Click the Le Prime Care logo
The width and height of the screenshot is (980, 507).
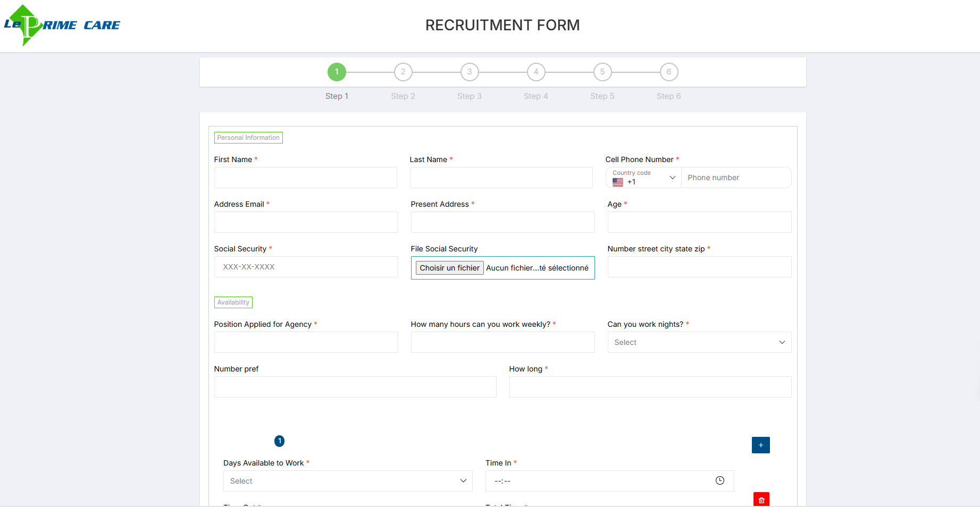click(x=62, y=25)
